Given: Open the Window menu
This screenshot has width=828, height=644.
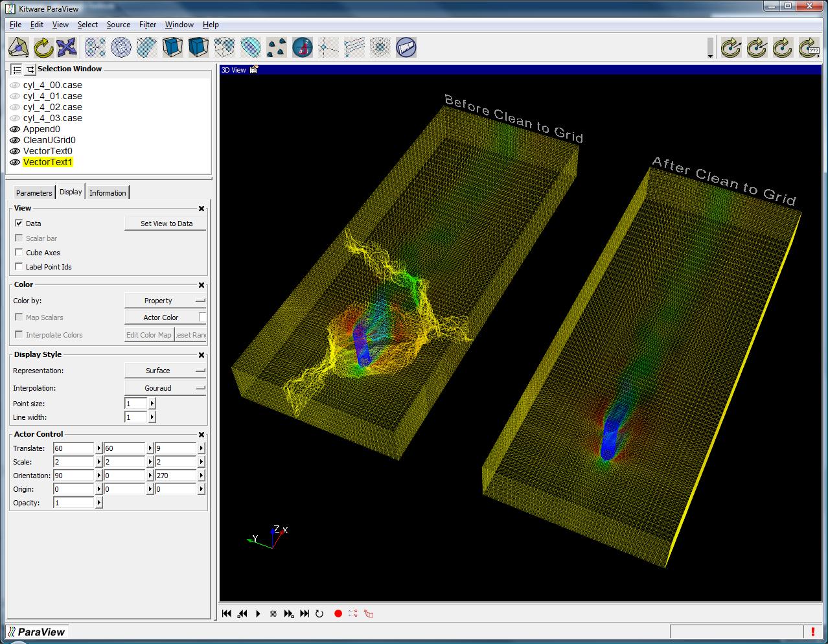Looking at the screenshot, I should [179, 25].
